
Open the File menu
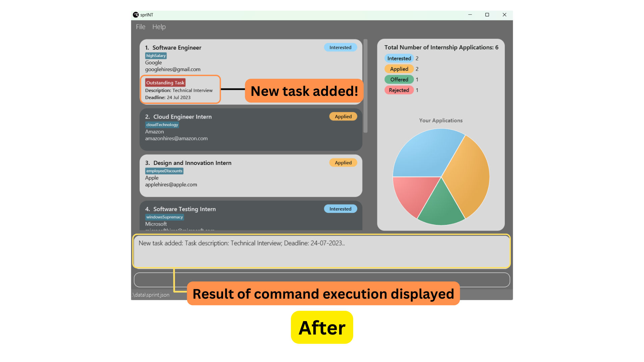141,26
